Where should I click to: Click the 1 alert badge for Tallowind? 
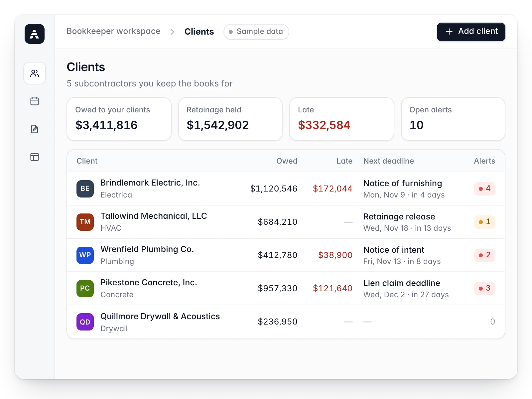(x=485, y=222)
